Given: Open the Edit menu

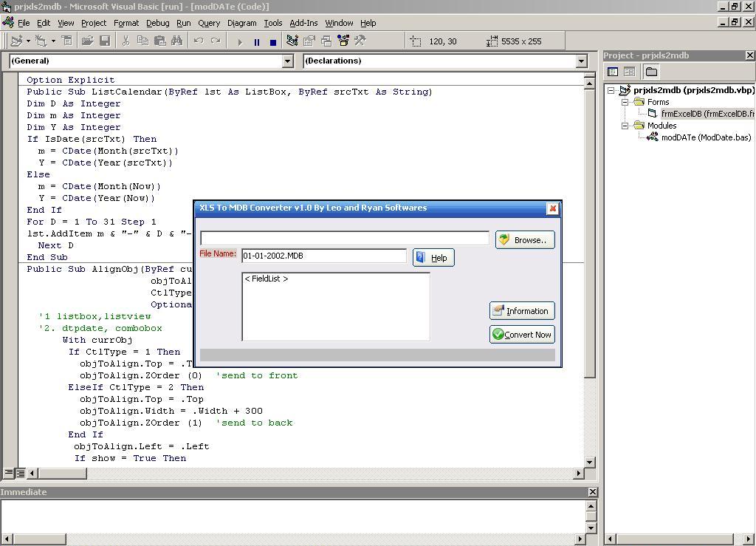Looking at the screenshot, I should pos(44,23).
